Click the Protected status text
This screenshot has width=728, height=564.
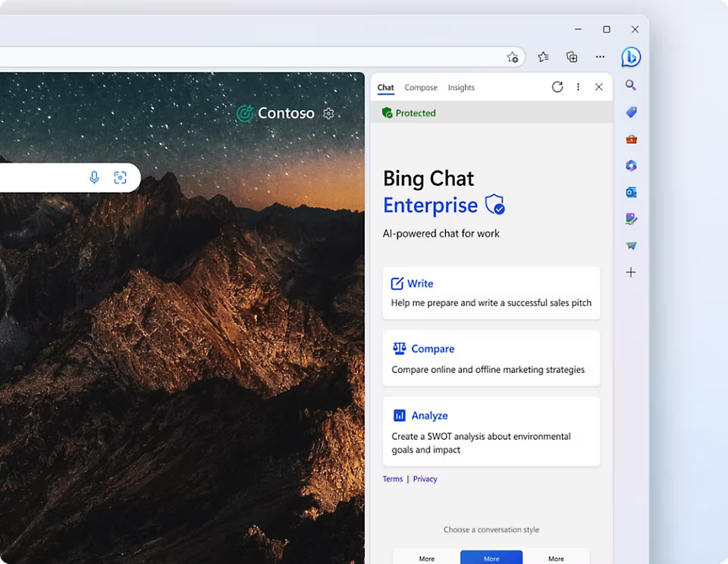coord(416,113)
